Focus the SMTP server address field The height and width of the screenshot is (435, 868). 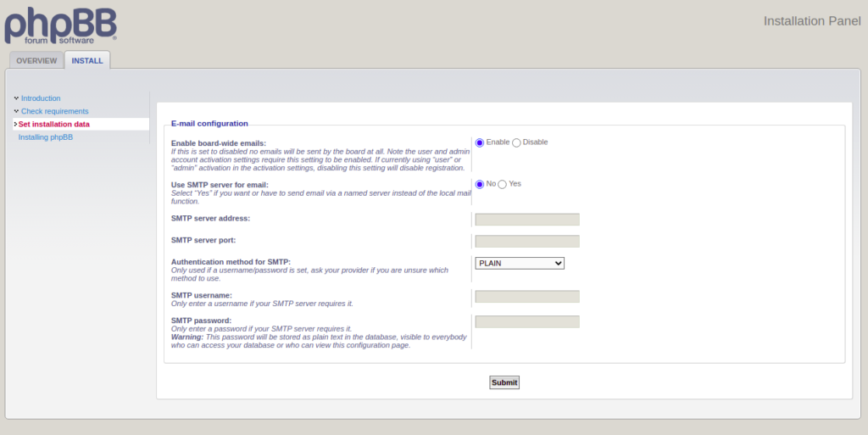[x=527, y=219]
